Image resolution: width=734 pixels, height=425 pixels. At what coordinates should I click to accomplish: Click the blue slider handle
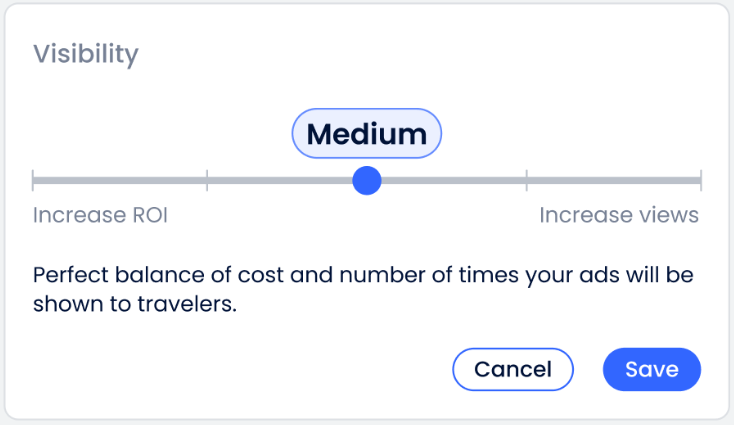click(367, 181)
